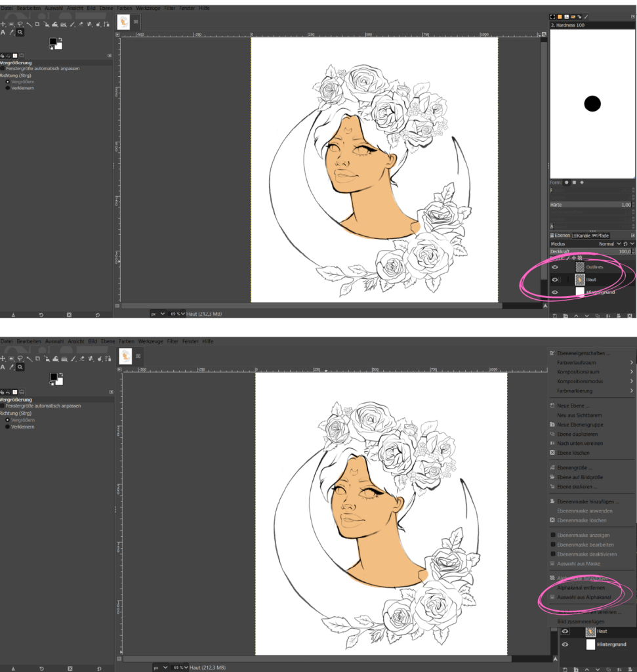Choose Auswahl aus Alphakanal from context menu
The image size is (637, 672).
click(584, 597)
